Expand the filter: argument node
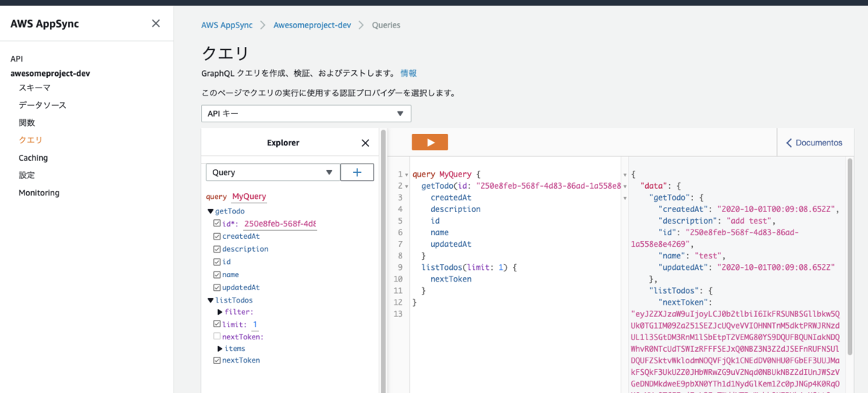 220,312
